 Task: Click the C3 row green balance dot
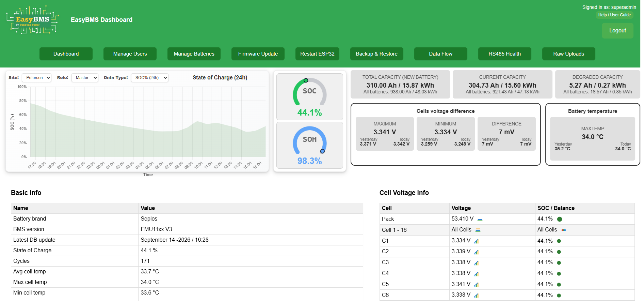pos(559,263)
